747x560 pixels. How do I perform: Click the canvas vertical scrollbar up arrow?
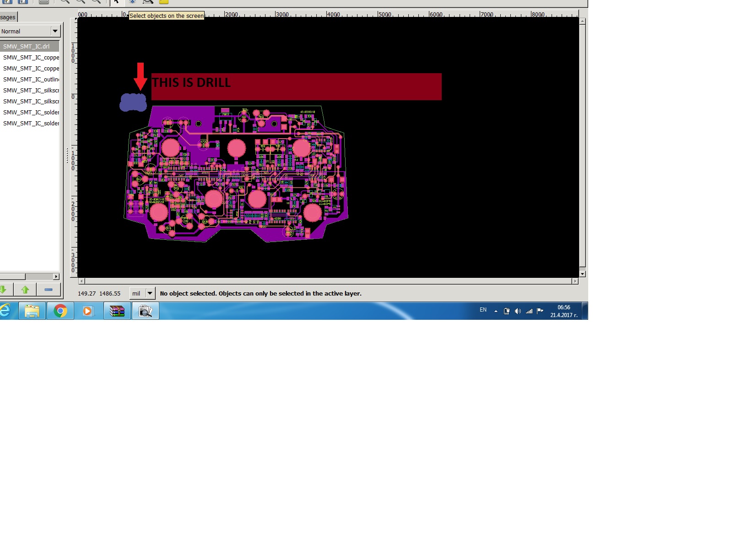point(582,21)
